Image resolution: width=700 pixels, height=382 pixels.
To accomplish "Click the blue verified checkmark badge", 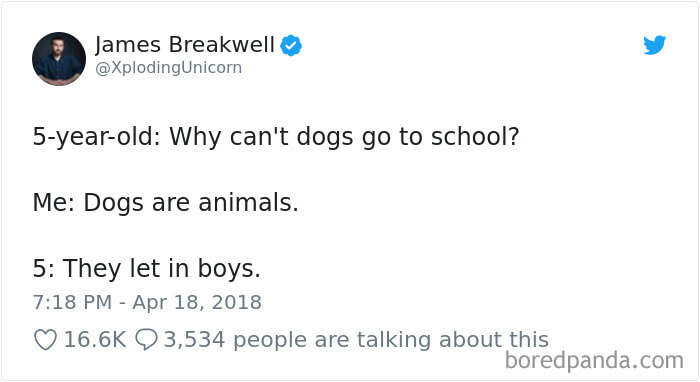I will (291, 46).
